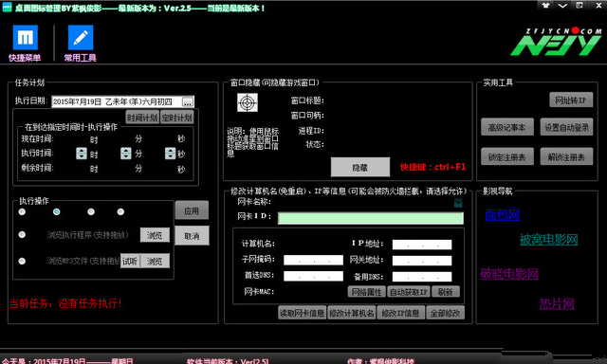
Task: Select the 浏览MP3文件 radio option
Action: (22, 261)
